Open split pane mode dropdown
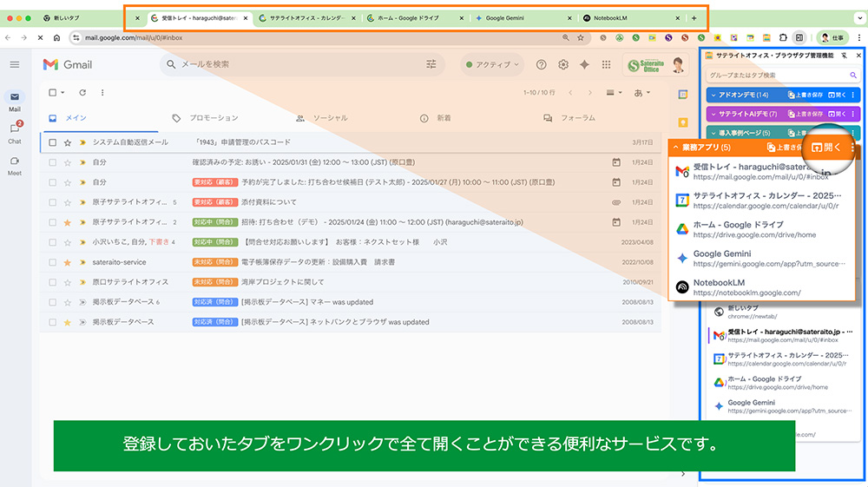 [x=614, y=92]
